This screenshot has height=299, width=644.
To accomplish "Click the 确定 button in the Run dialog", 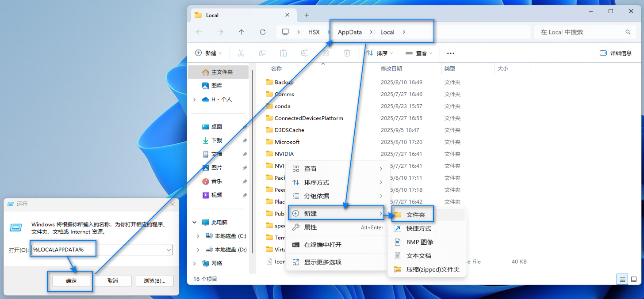I will pos(69,280).
